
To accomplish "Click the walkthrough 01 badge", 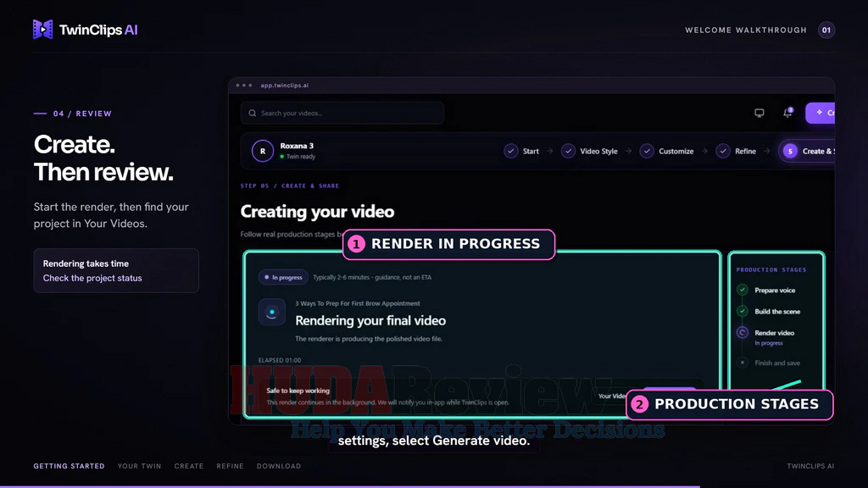I will click(x=826, y=30).
